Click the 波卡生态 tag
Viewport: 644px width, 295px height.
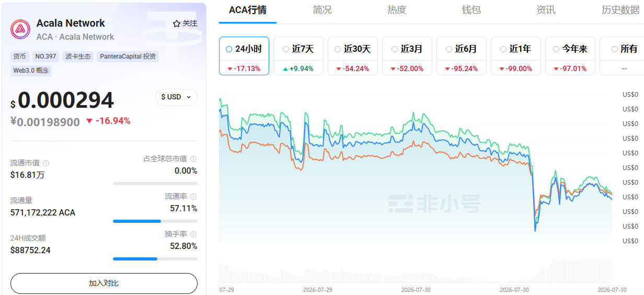tap(78, 56)
